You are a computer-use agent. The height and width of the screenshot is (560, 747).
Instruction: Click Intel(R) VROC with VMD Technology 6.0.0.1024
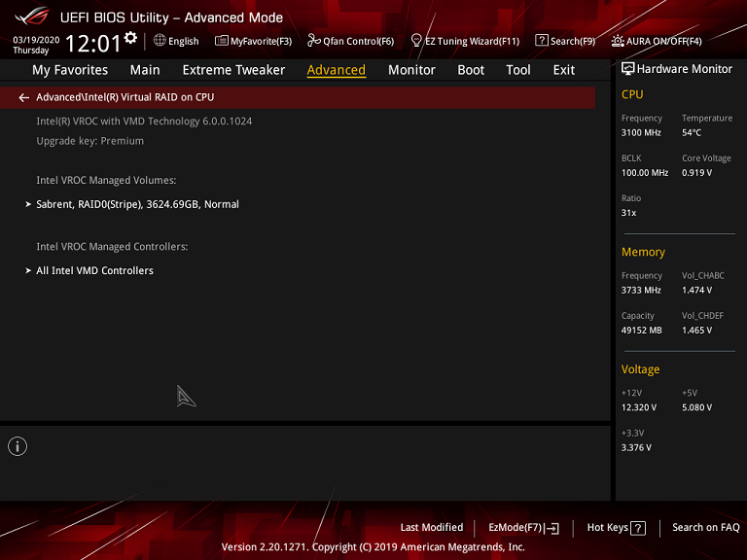click(x=144, y=122)
